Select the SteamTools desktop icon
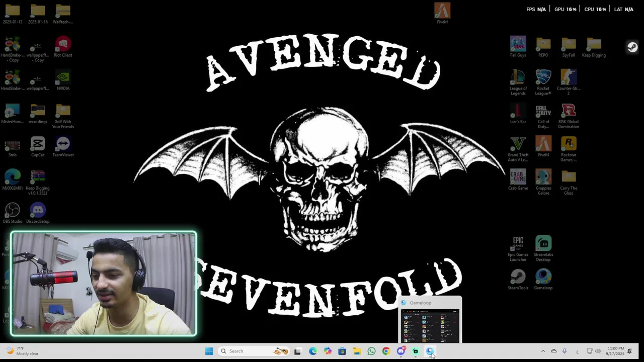The height and width of the screenshot is (362, 644). coord(518,279)
